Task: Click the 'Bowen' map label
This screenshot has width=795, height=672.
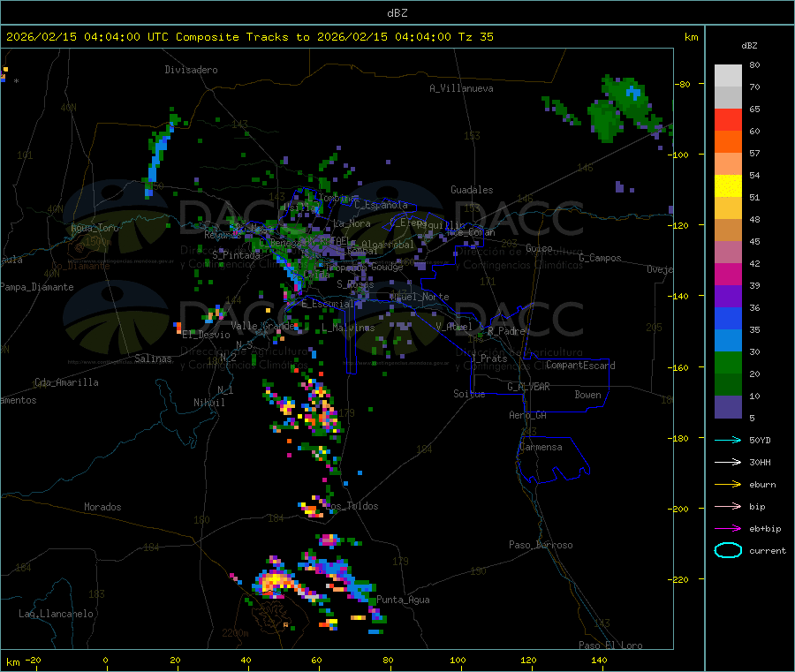Action: (x=587, y=395)
